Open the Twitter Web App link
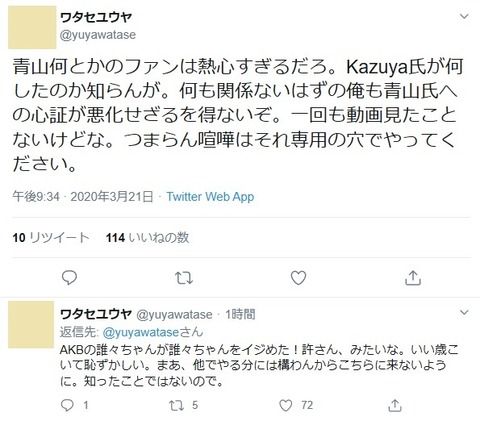This screenshot has height=421, width=480. [210, 197]
